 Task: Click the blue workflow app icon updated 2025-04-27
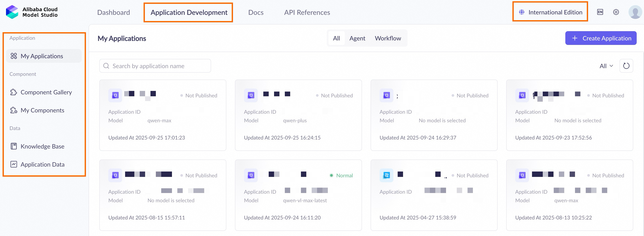pos(386,175)
